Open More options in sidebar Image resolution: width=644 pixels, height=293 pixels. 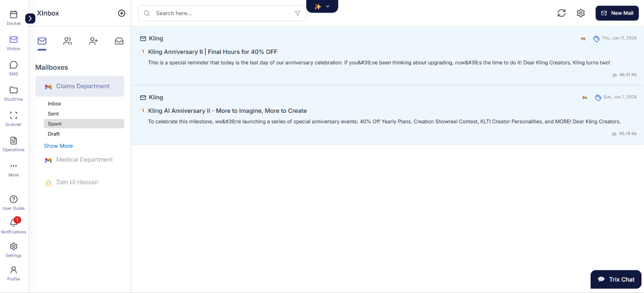(13, 169)
